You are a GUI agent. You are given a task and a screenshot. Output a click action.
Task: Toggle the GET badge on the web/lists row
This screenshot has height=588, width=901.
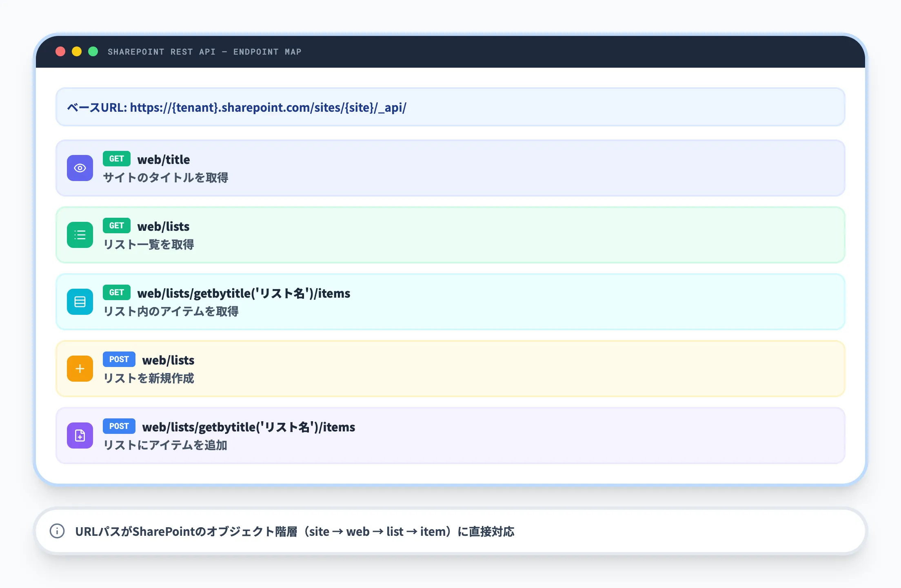116,225
